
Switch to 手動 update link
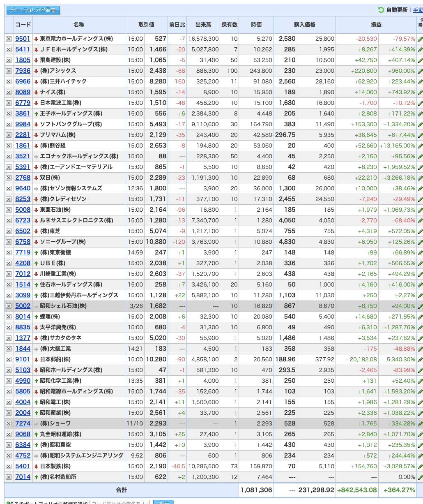tap(418, 10)
